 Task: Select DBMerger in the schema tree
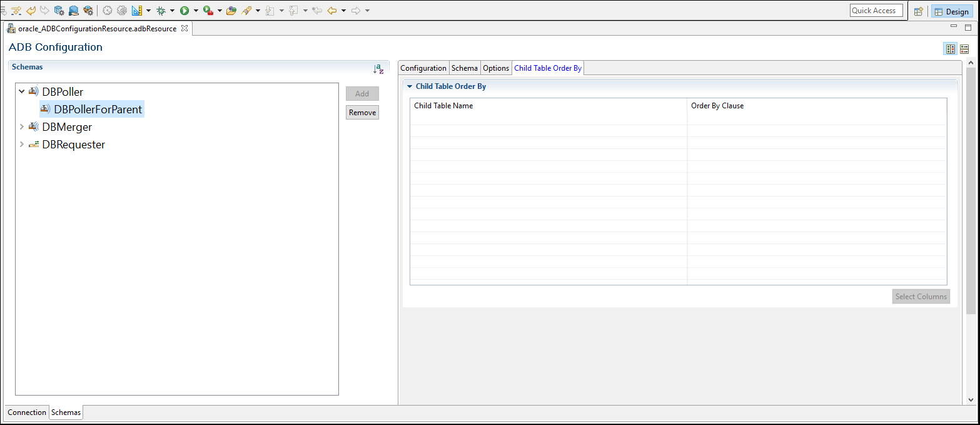(x=67, y=127)
